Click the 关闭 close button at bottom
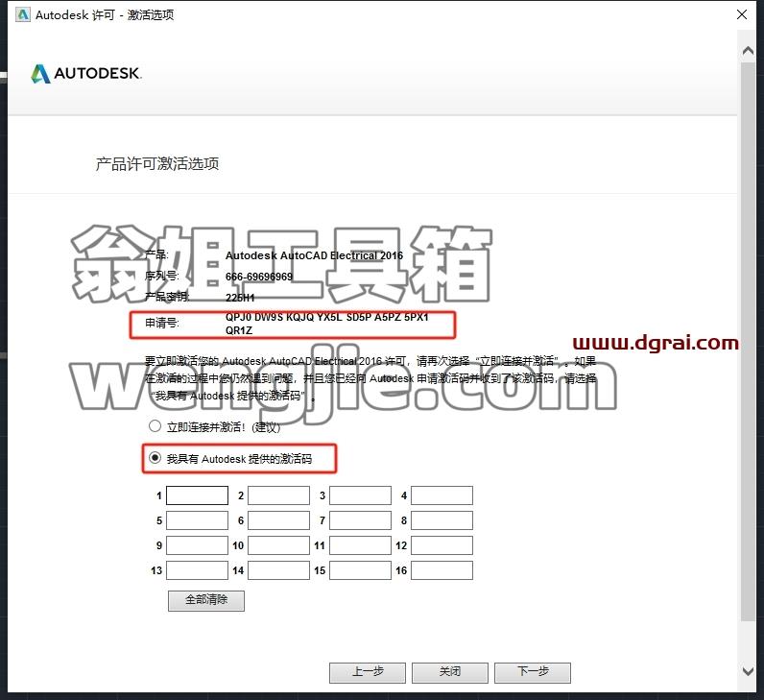The image size is (764, 700). 450,673
